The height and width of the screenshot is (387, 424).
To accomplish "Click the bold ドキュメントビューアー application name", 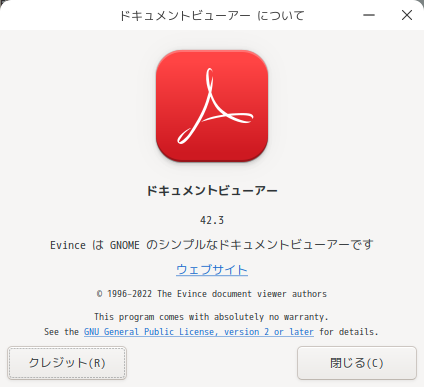I will [212, 191].
